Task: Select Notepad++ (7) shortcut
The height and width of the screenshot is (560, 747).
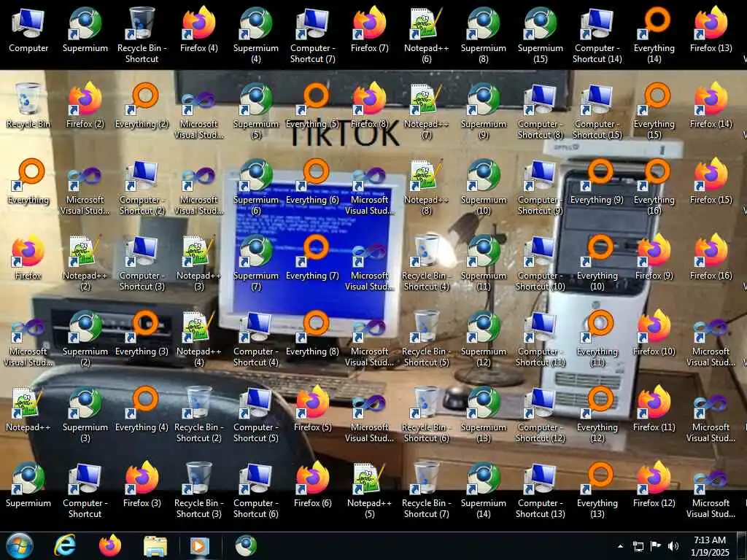Action: click(426, 111)
